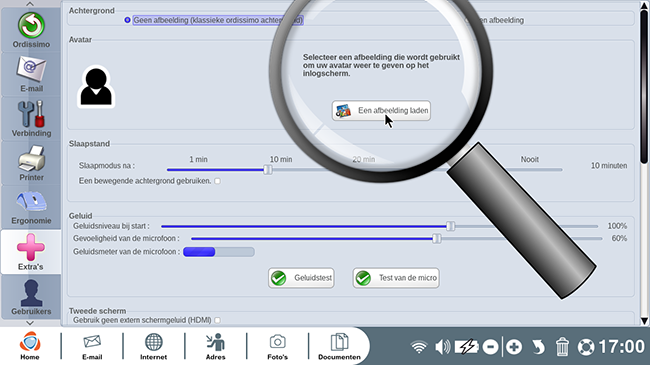Viewport: 650px width, 365px height.
Task: Click the Gevoeligheid van de microfoon slider handle
Action: (x=437, y=238)
